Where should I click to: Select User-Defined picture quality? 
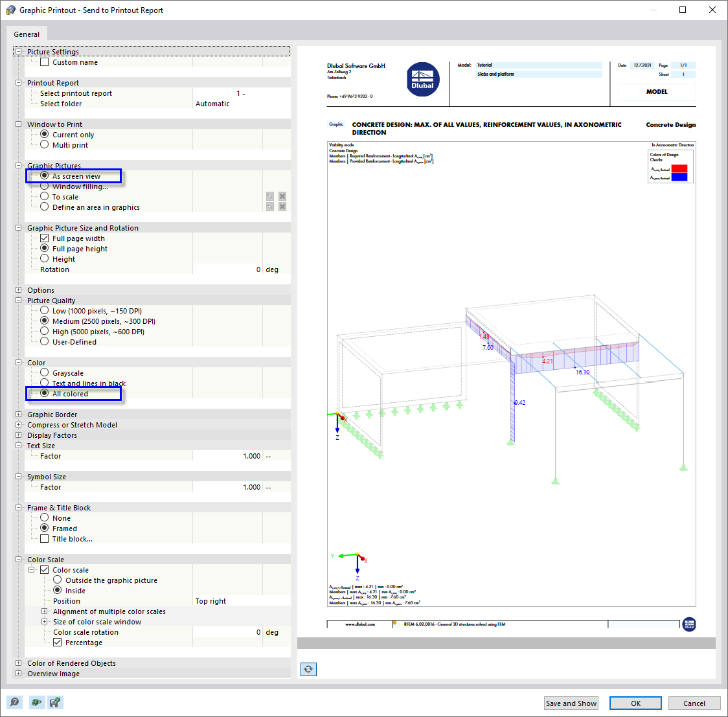click(x=45, y=341)
